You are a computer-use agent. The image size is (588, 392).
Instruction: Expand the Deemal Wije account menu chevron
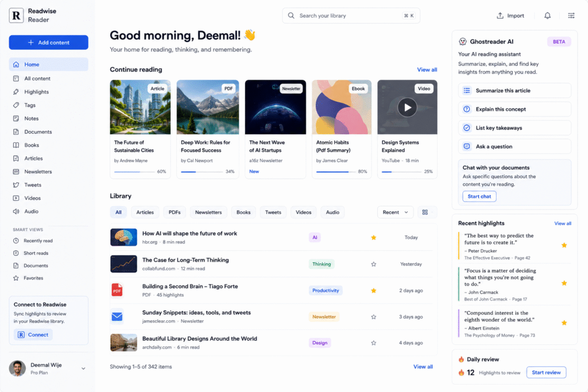point(83,368)
